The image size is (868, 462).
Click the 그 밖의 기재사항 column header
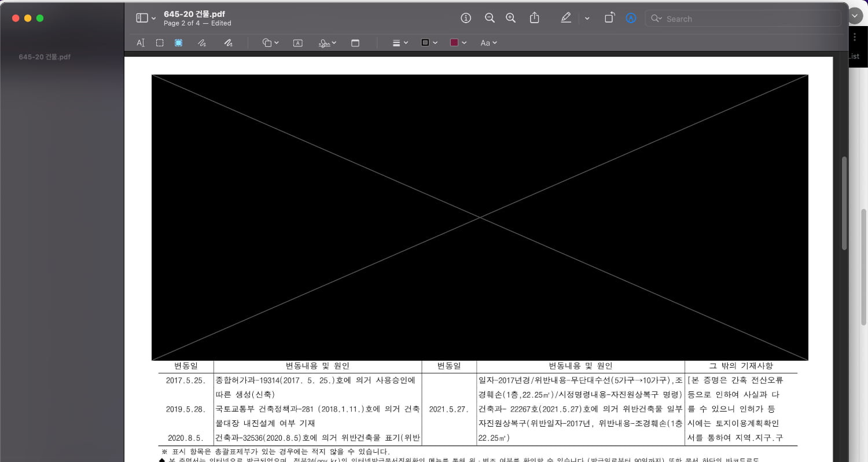click(x=741, y=366)
